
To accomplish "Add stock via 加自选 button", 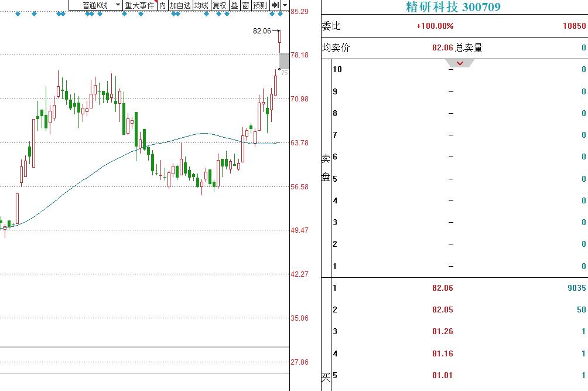I will click(180, 5).
